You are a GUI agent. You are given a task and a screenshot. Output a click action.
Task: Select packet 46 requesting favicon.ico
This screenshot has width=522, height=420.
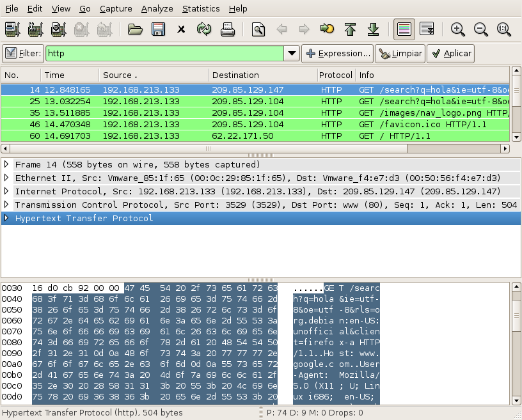pos(255,125)
